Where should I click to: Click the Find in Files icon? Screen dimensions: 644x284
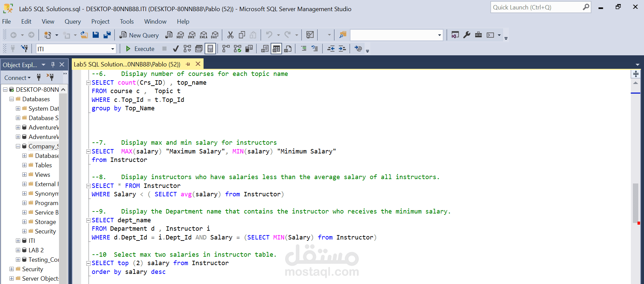click(343, 35)
